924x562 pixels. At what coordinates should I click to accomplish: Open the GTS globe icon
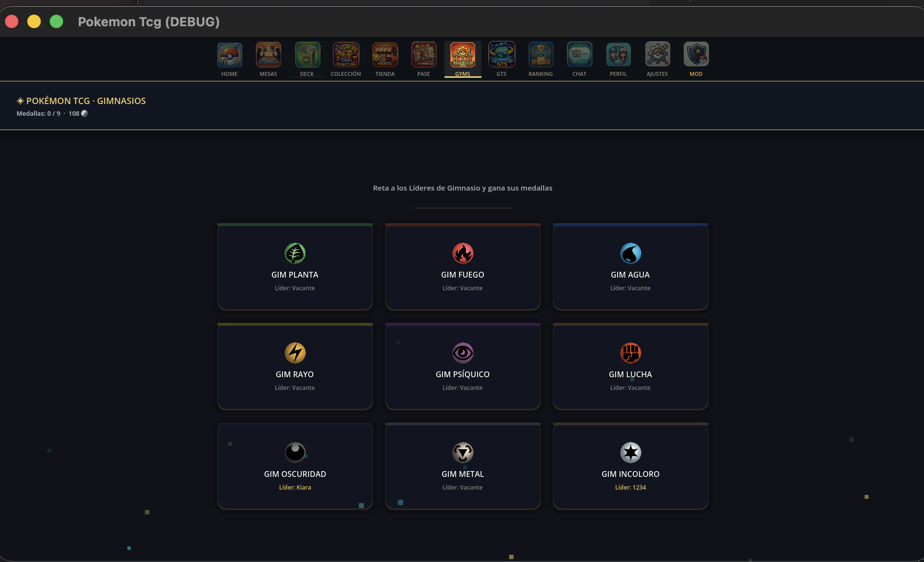click(501, 55)
